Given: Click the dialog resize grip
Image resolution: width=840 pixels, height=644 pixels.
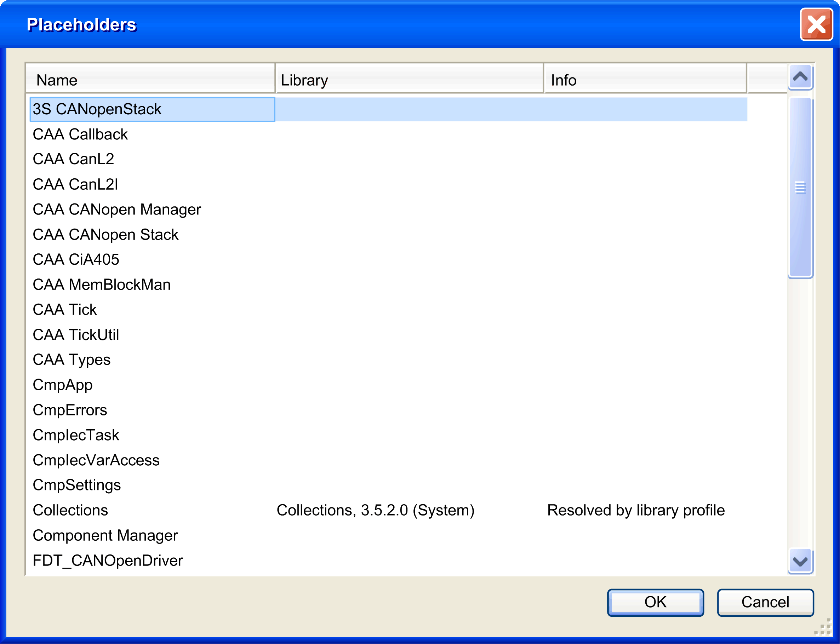Looking at the screenshot, I should [823, 627].
